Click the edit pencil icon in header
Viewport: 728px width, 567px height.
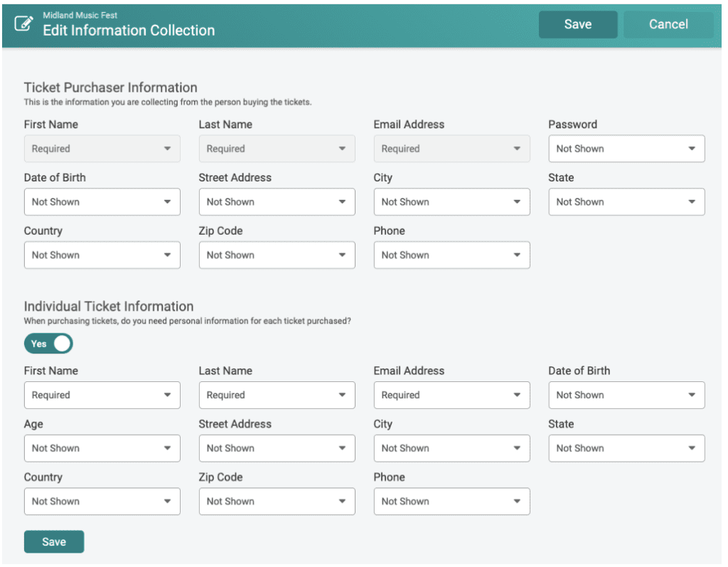click(x=23, y=23)
